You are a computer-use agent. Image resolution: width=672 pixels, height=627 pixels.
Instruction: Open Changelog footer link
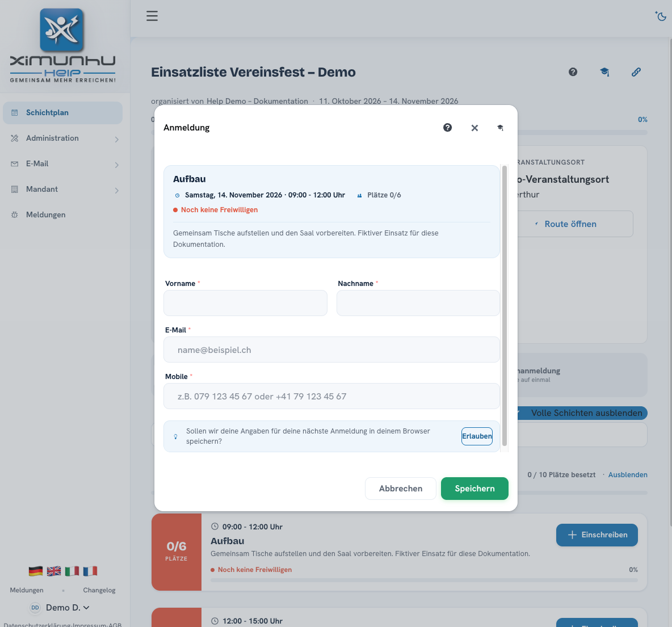(x=99, y=590)
